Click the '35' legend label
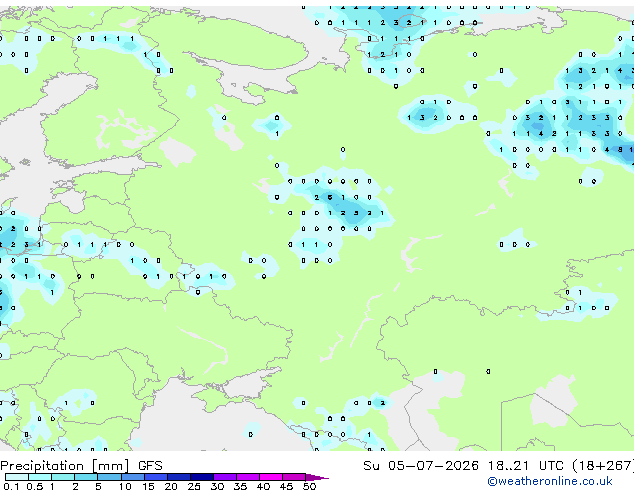 tap(240, 486)
